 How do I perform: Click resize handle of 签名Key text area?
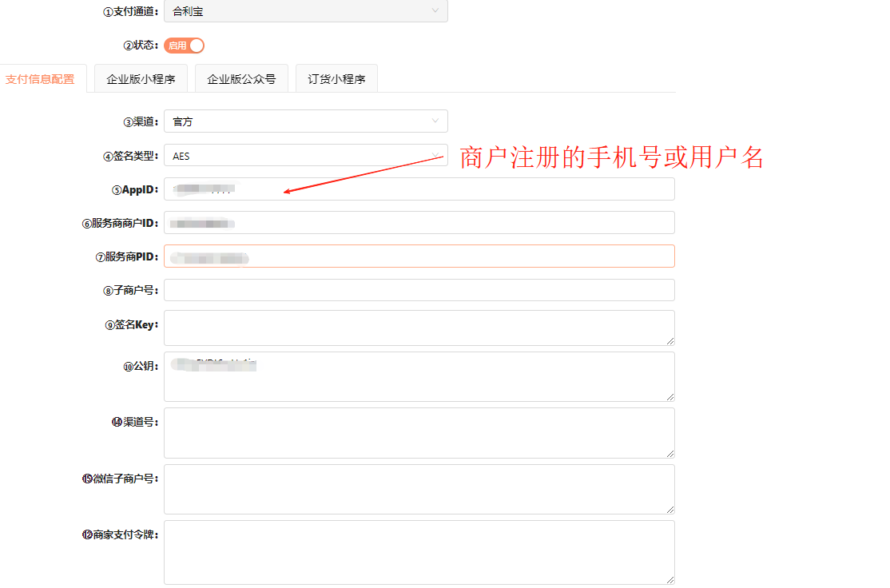click(x=670, y=341)
